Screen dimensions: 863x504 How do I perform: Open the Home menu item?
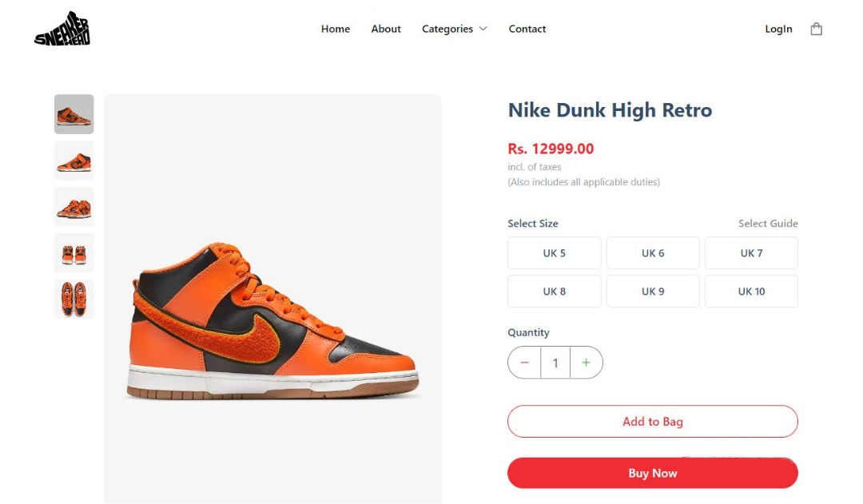click(x=335, y=29)
